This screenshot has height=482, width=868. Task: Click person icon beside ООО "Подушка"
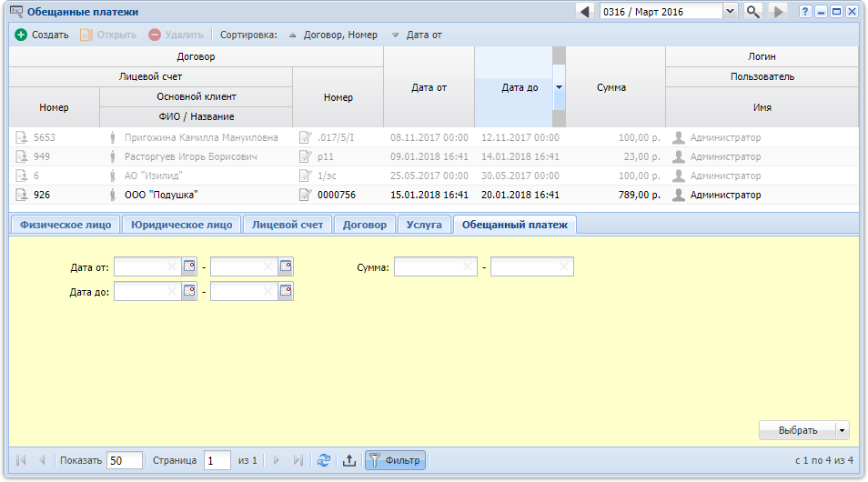pyautogui.click(x=113, y=195)
